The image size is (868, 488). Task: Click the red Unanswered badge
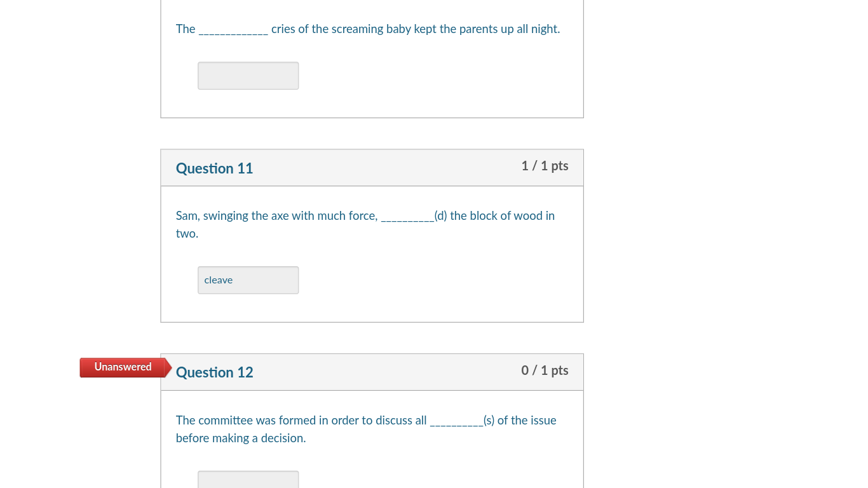pos(123,367)
